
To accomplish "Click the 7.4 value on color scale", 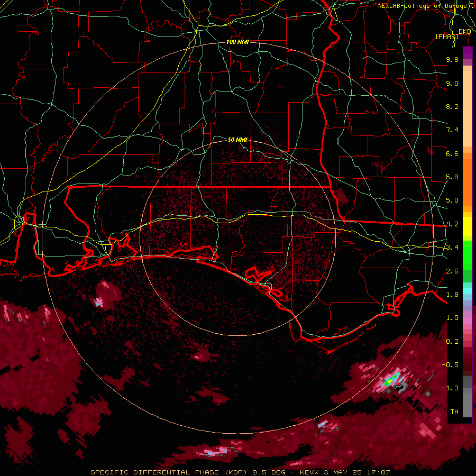I will click(x=452, y=130).
